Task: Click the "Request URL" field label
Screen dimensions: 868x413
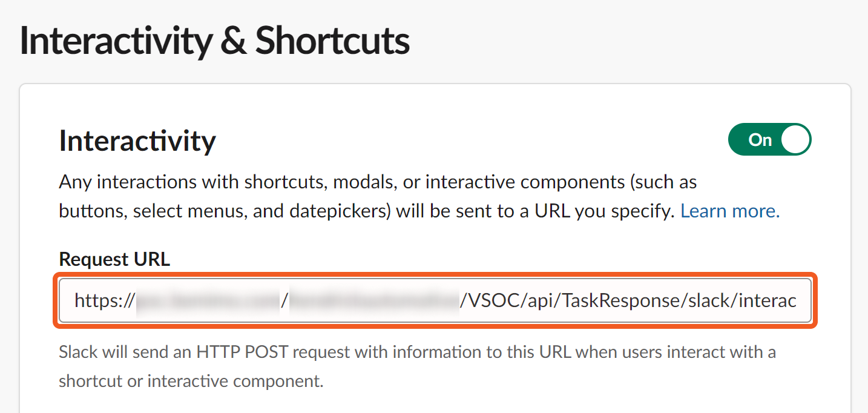Action: coord(114,259)
